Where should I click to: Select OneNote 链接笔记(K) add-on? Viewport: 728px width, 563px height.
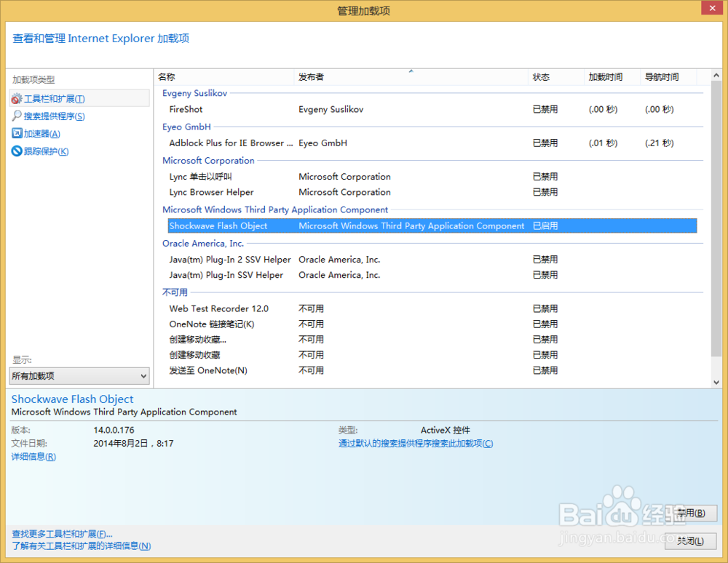432,324
